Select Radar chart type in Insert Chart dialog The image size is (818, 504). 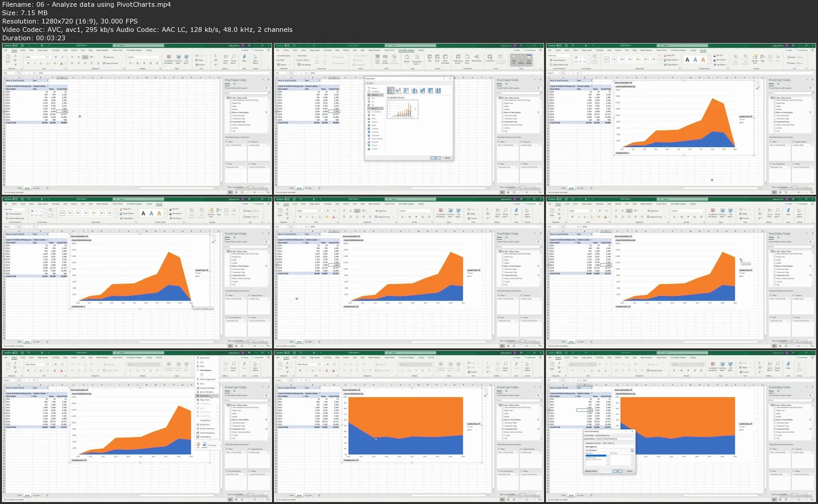[x=373, y=125]
